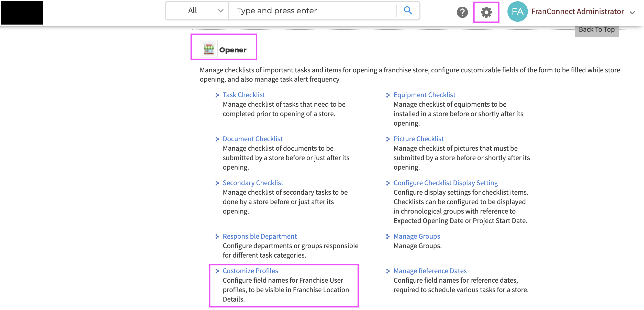Focus the Type and press enter search field

pyautogui.click(x=313, y=11)
